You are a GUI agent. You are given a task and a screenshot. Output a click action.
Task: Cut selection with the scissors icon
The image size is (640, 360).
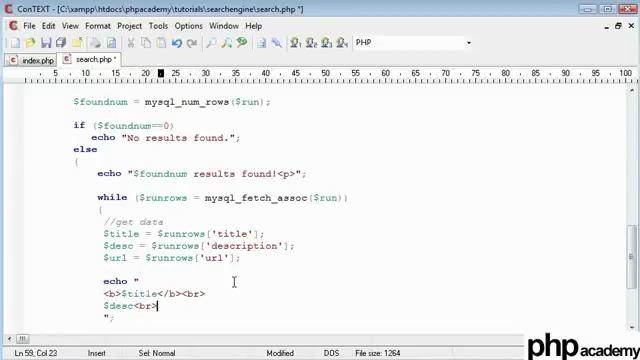point(131,42)
